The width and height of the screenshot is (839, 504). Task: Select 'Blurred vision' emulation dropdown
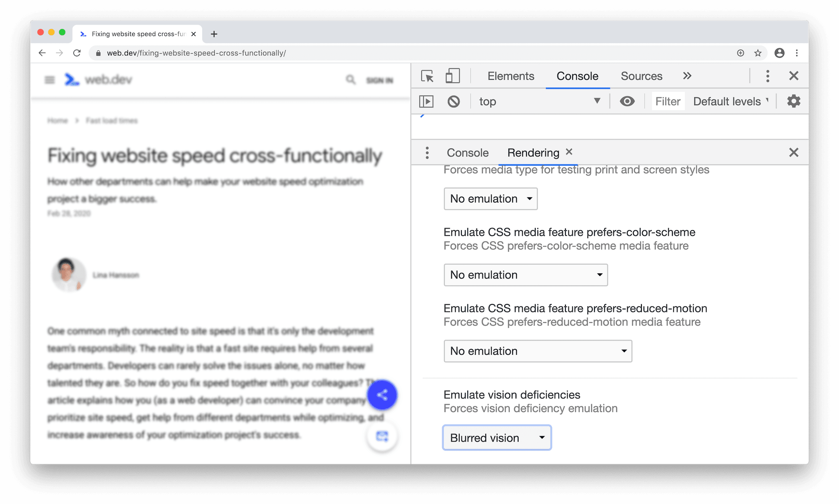(x=497, y=437)
